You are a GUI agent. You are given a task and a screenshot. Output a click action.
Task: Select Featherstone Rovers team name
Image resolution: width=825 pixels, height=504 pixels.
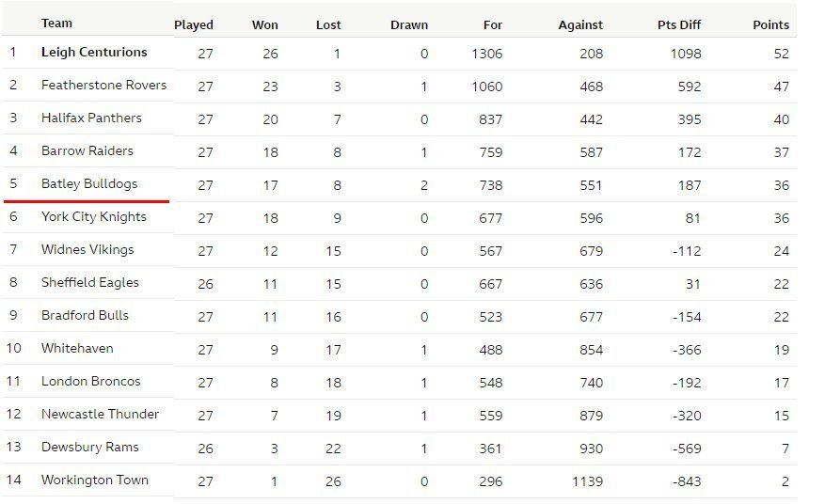click(x=103, y=85)
